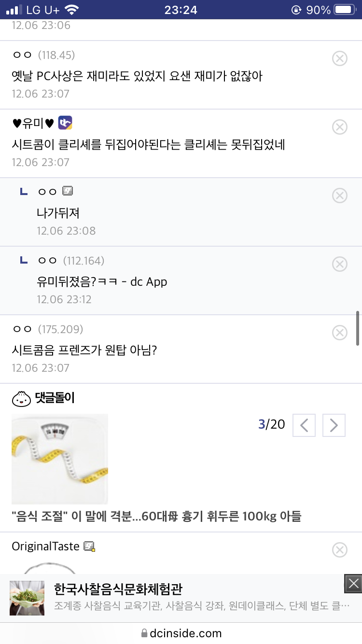The image size is (362, 644).
Task: Remove the 나가뒤져 reply
Action: [x=340, y=196]
